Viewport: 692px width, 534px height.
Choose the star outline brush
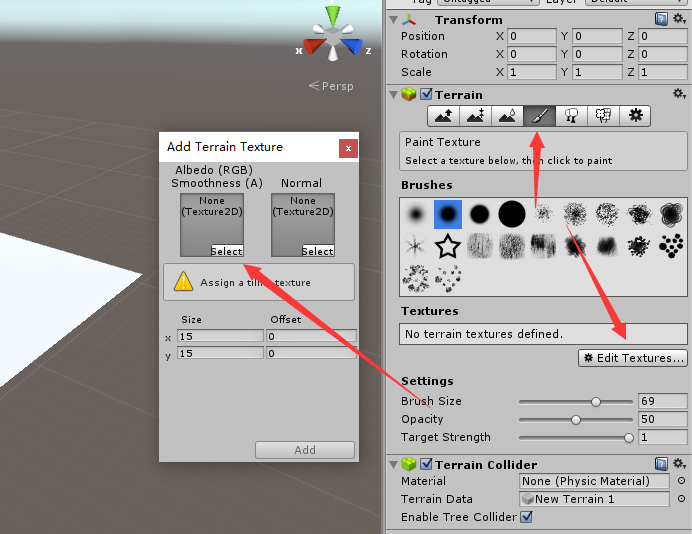(448, 246)
